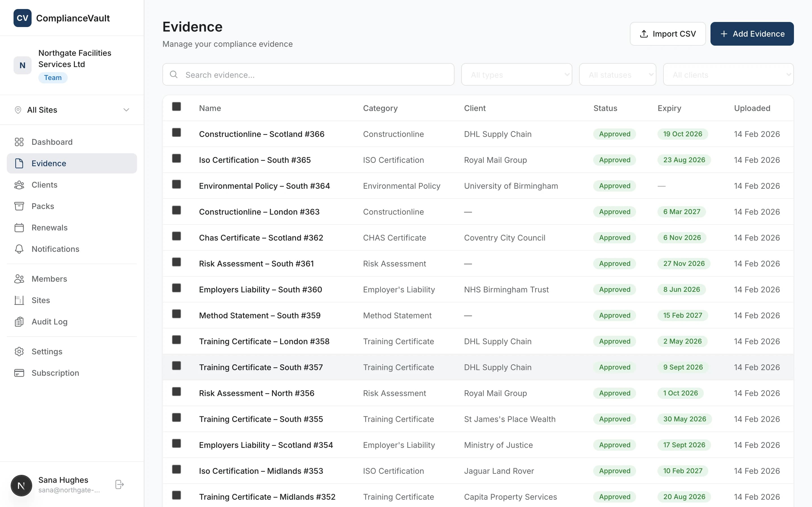Select the header checkbox to select all evidence

tap(177, 106)
